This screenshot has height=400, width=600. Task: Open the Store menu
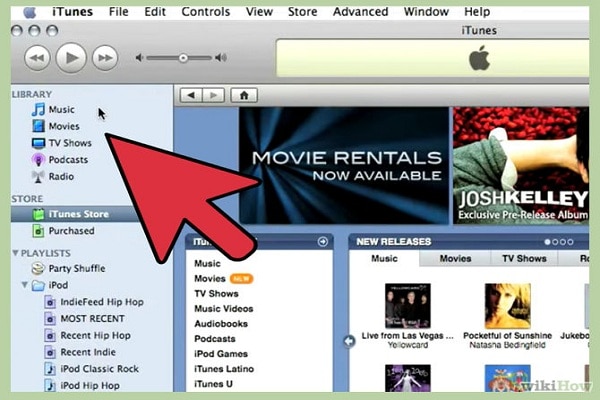click(302, 12)
